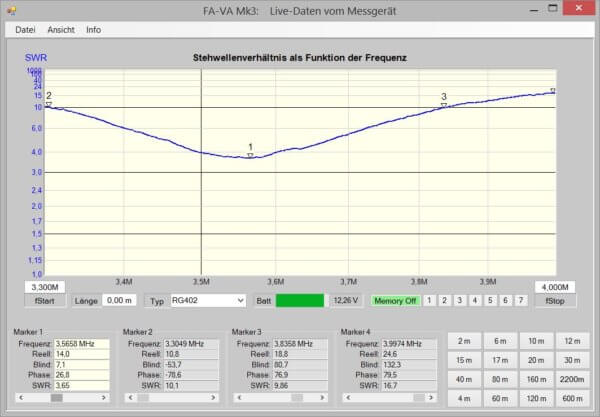Click marker 3 triangle on the SWR curve
Screen dimensions: 600x417
(444, 105)
